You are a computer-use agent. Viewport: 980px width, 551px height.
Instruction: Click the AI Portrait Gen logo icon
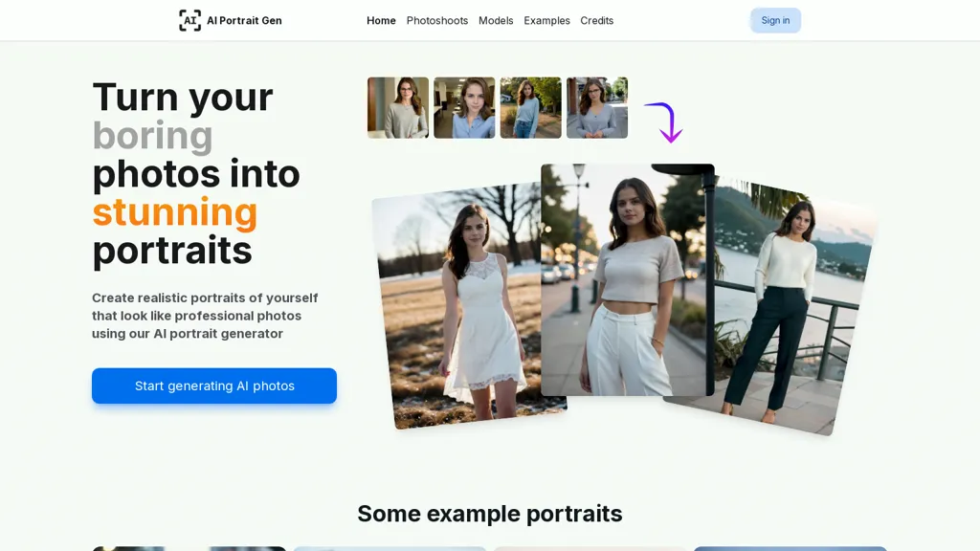(x=190, y=20)
